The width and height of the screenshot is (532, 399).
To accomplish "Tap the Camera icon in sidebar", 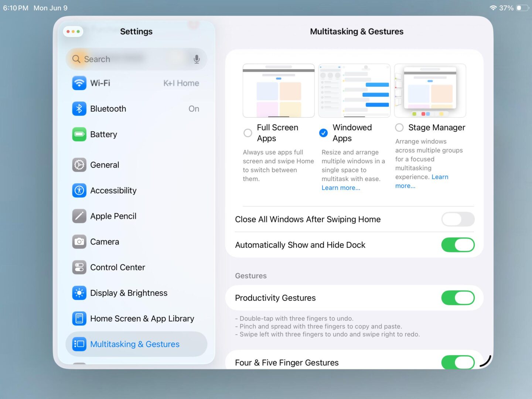I will pyautogui.click(x=79, y=242).
